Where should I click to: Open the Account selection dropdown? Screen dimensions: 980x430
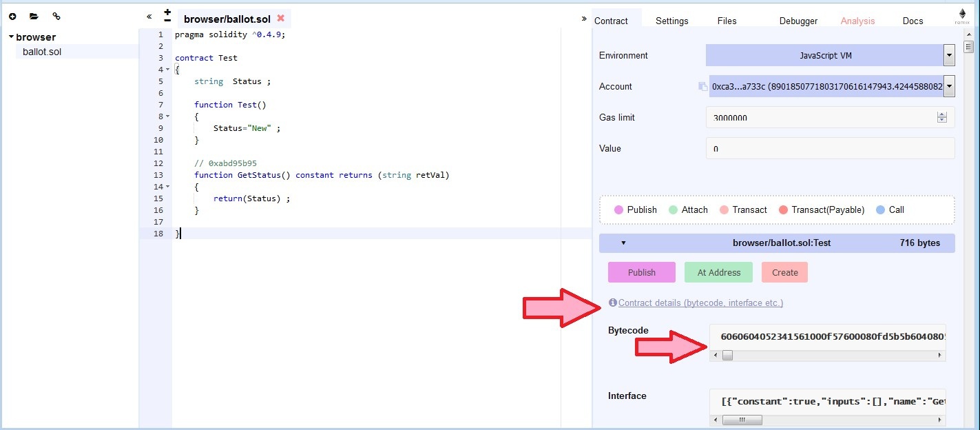949,86
